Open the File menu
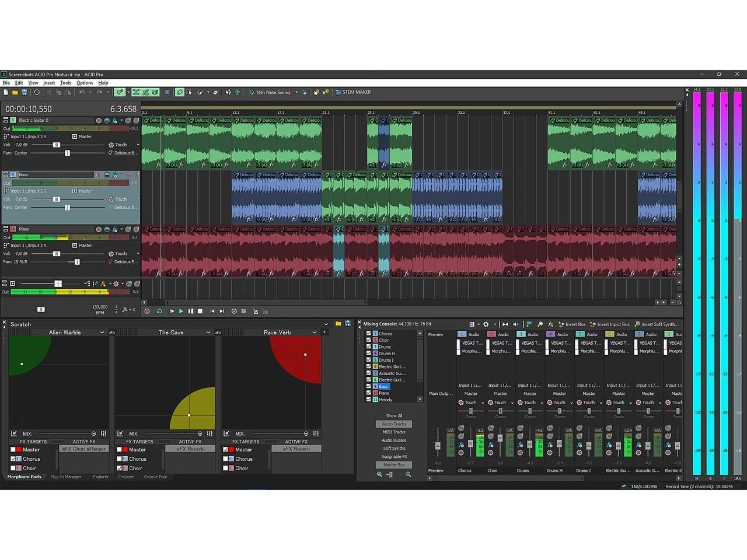 pyautogui.click(x=6, y=83)
